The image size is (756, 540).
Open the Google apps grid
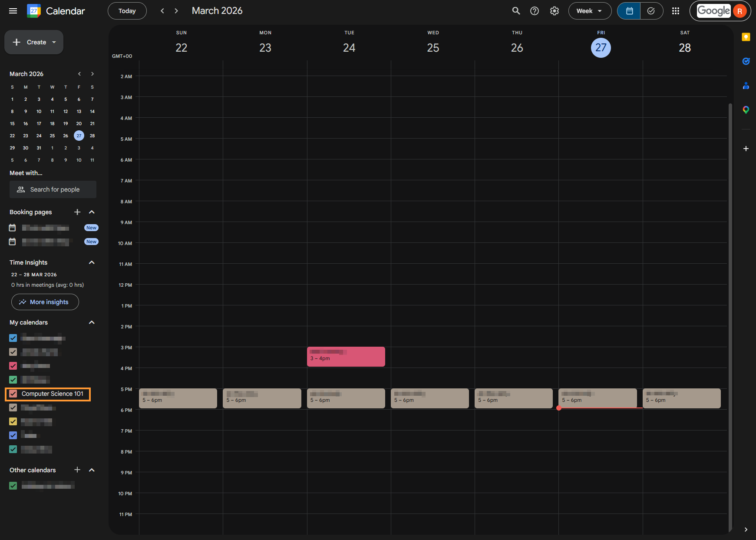[676, 11]
